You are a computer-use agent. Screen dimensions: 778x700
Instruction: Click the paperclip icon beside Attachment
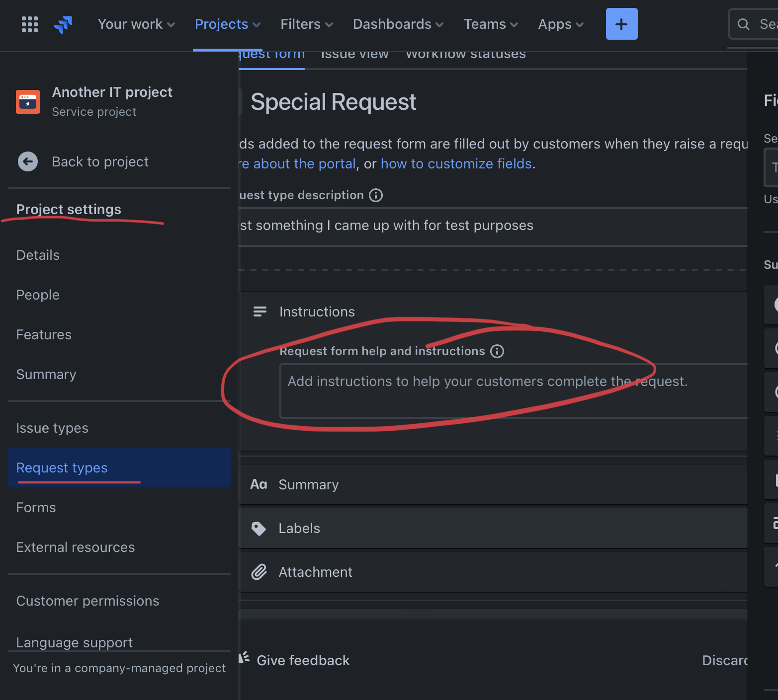click(259, 572)
